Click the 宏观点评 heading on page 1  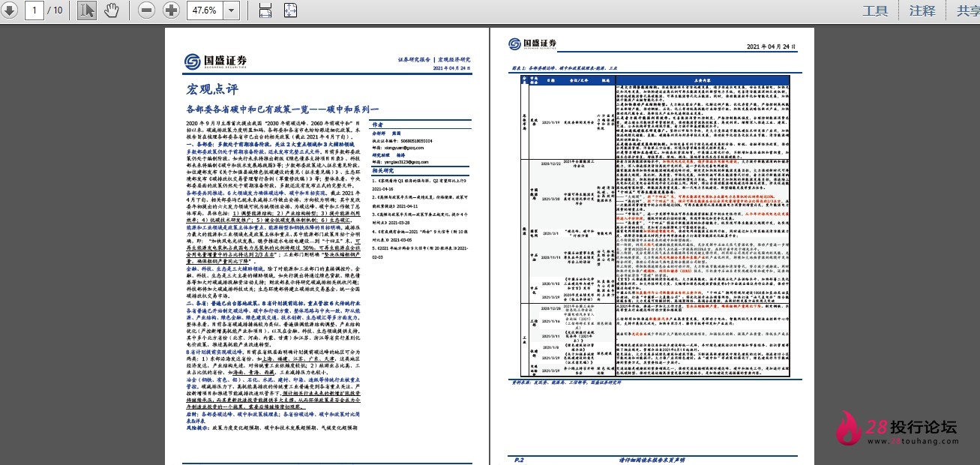point(212,90)
